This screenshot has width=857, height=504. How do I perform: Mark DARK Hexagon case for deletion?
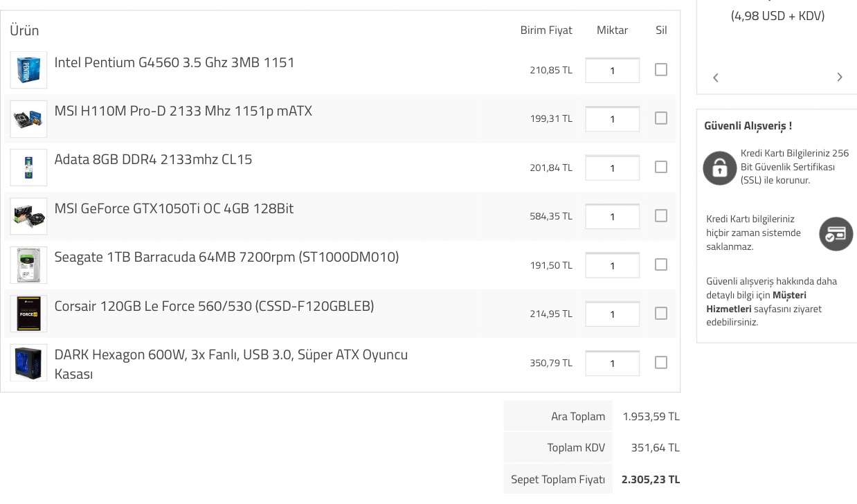(x=661, y=363)
